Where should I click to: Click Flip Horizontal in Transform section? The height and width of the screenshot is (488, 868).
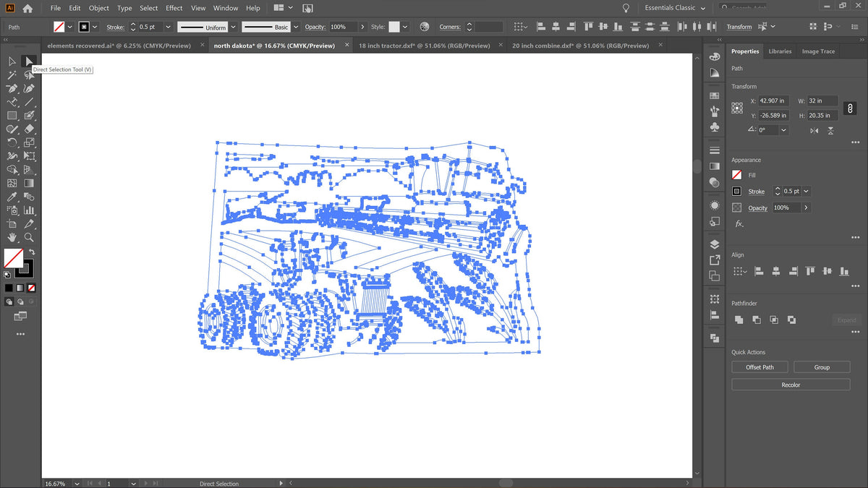coord(815,130)
